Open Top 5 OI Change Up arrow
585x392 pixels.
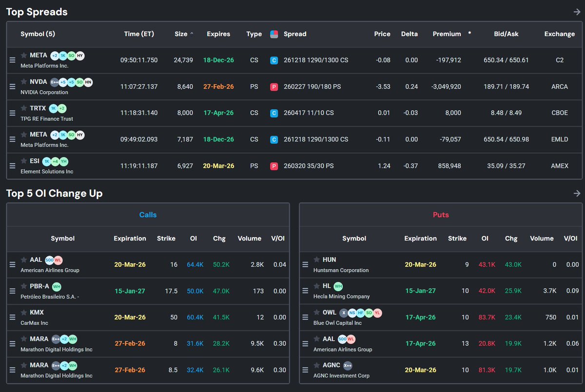coord(577,193)
